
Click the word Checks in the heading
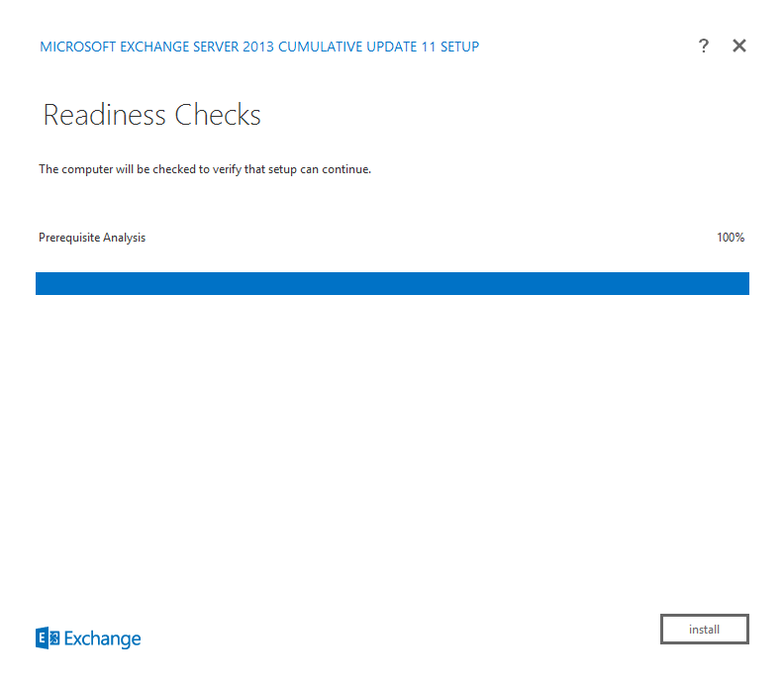[x=218, y=116]
